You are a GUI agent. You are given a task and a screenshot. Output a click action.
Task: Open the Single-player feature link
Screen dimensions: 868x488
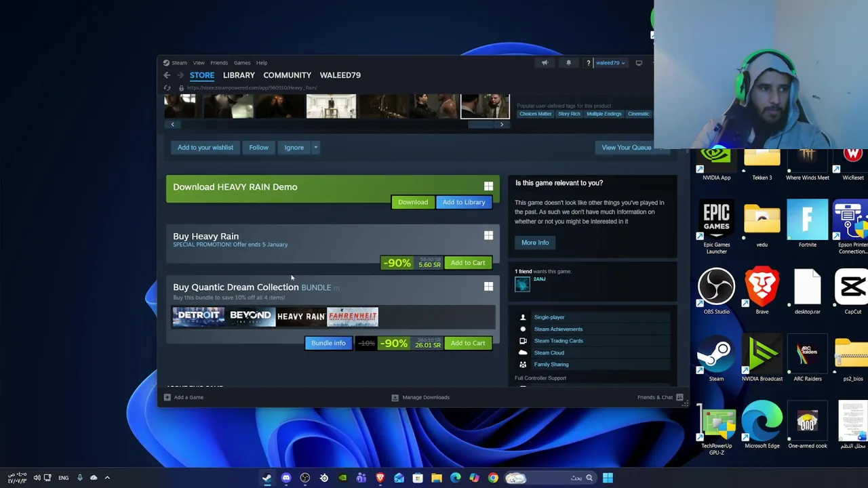point(549,317)
